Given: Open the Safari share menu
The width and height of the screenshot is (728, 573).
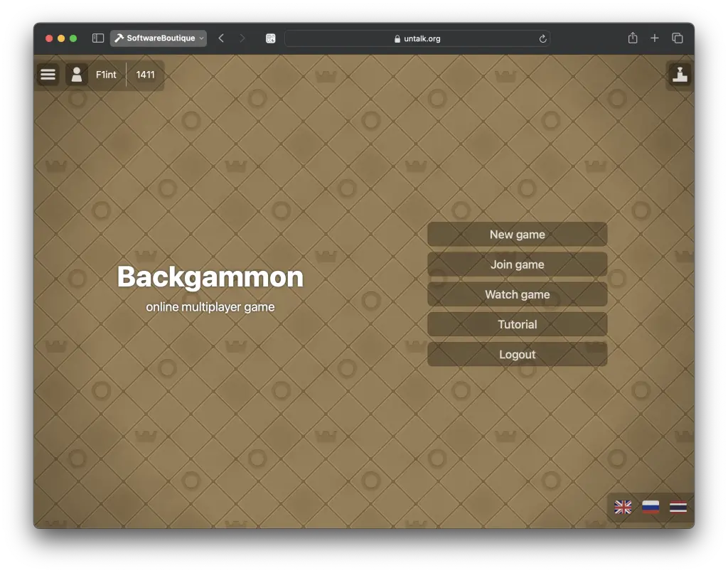Looking at the screenshot, I should click(x=633, y=38).
